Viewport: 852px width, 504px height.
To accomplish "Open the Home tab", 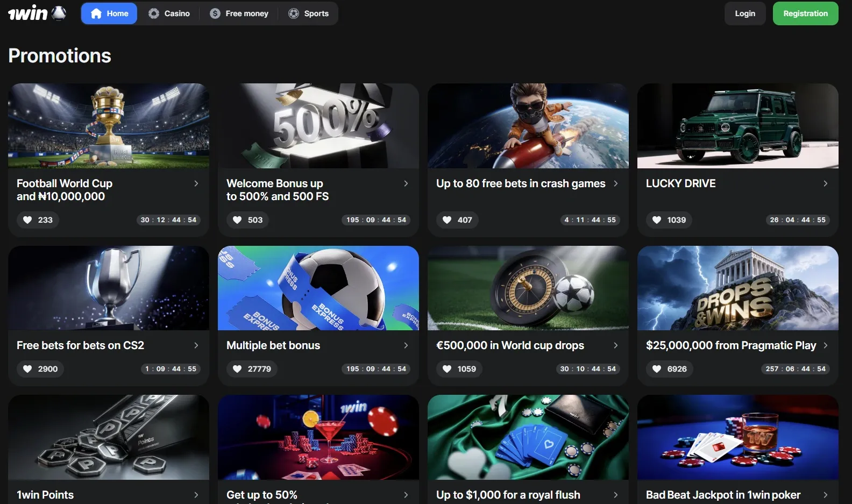I will [x=109, y=13].
